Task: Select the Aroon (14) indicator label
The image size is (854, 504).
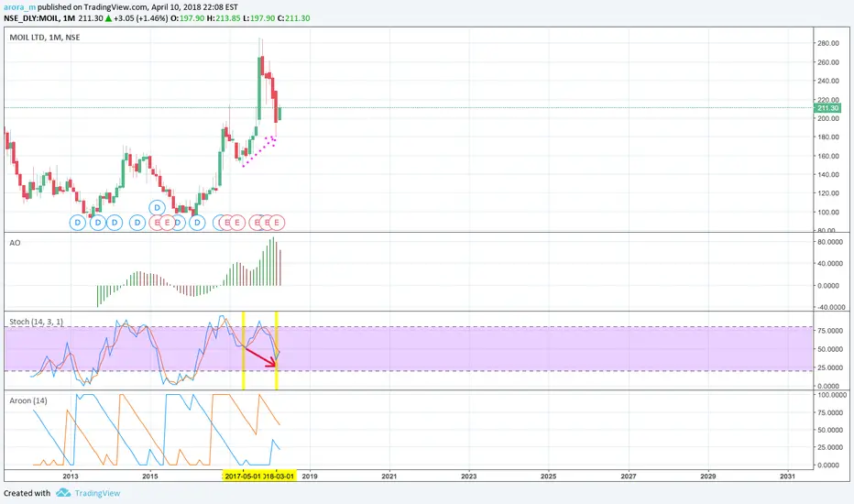Action: coord(28,400)
